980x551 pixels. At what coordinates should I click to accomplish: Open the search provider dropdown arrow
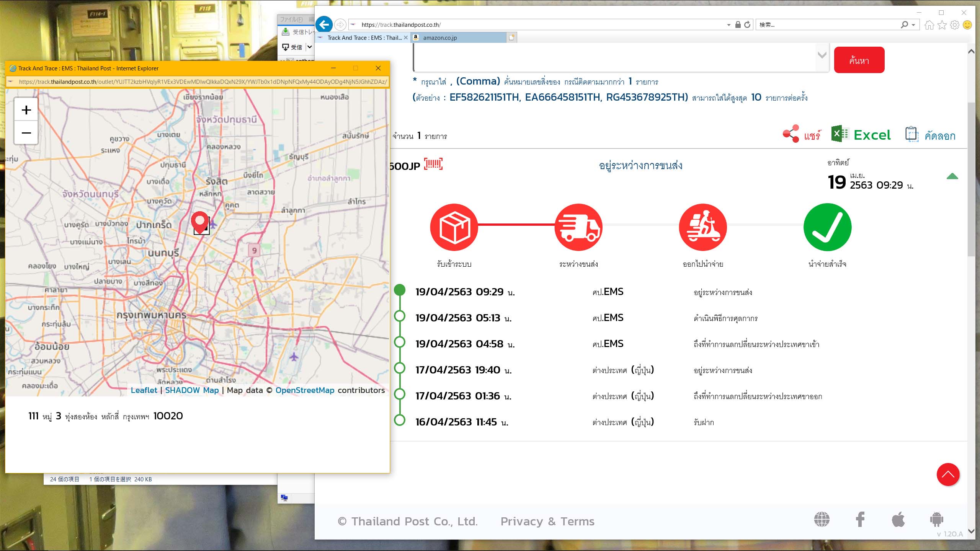913,25
